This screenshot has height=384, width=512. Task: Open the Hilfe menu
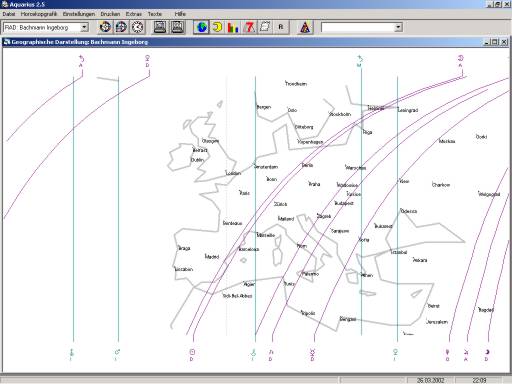tap(180, 14)
